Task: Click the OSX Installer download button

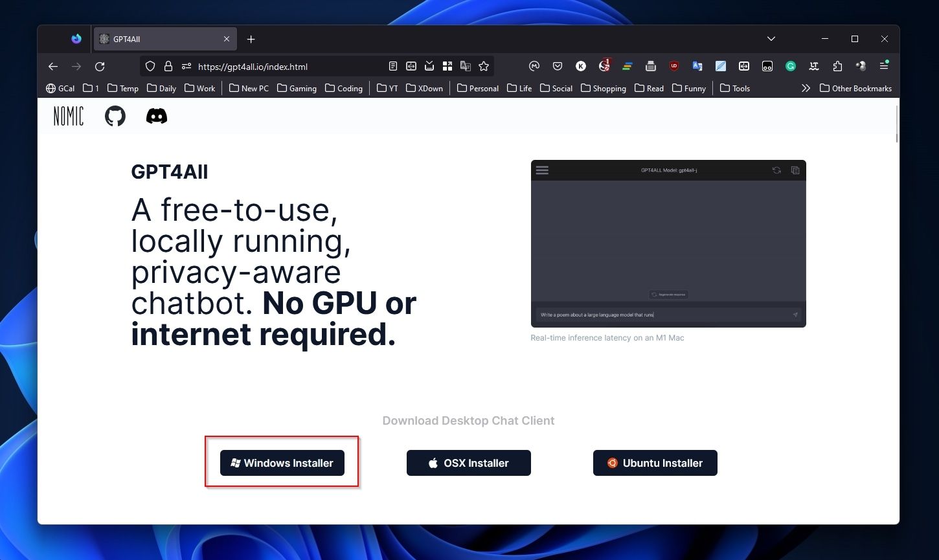Action: point(468,463)
